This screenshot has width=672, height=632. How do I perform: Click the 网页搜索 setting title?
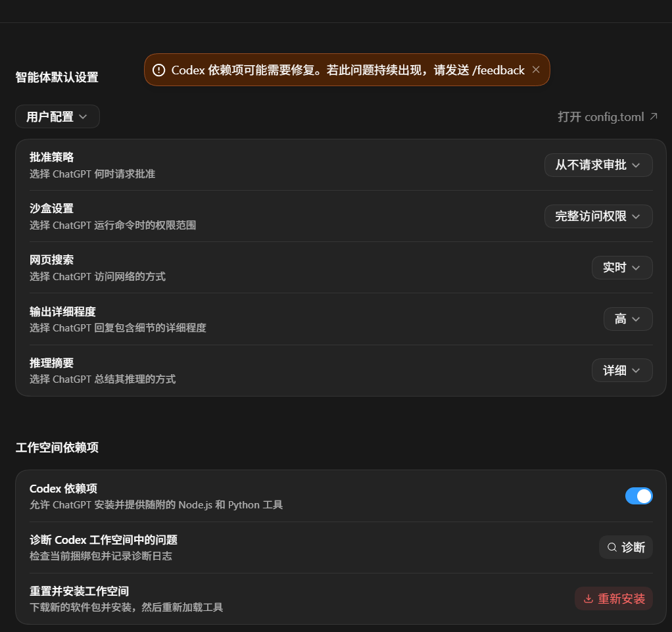pyautogui.click(x=51, y=260)
